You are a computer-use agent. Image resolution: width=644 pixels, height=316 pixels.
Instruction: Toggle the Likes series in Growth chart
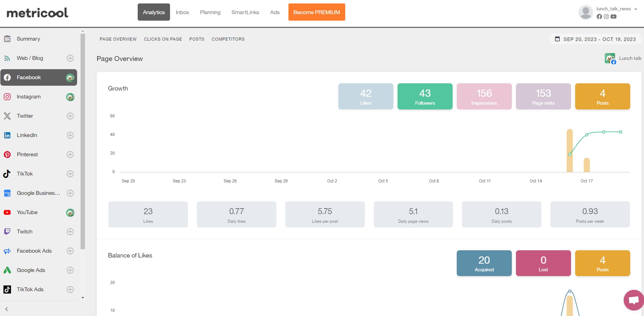[366, 96]
